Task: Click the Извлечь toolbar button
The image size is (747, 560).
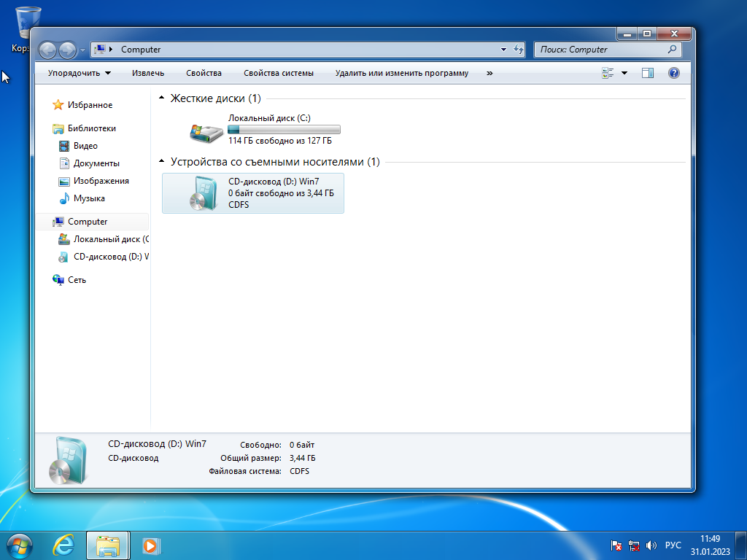Action: [x=148, y=73]
